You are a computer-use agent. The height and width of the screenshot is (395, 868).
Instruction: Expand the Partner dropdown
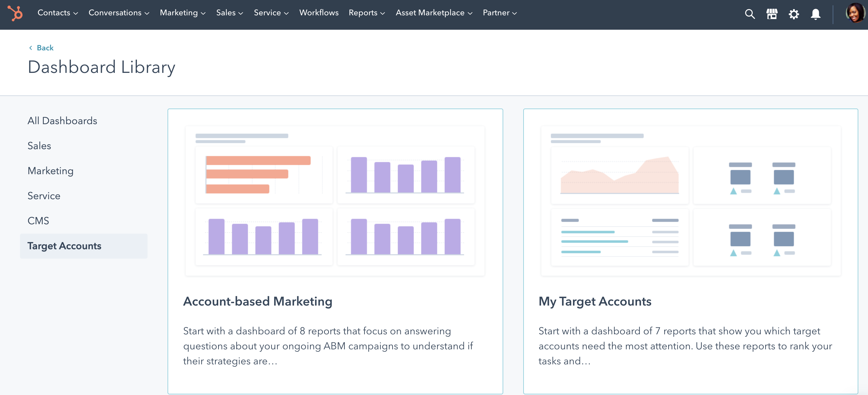pos(499,13)
